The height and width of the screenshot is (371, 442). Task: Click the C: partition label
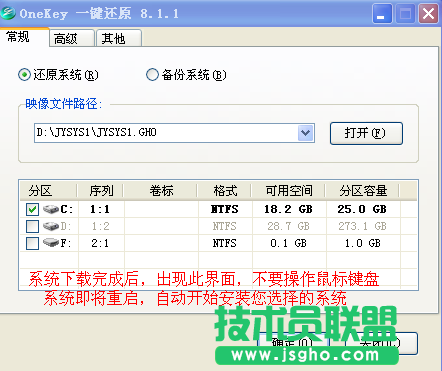66,209
